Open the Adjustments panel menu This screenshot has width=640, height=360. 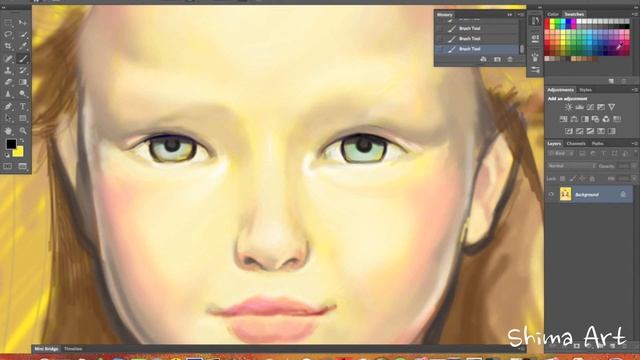coord(635,90)
